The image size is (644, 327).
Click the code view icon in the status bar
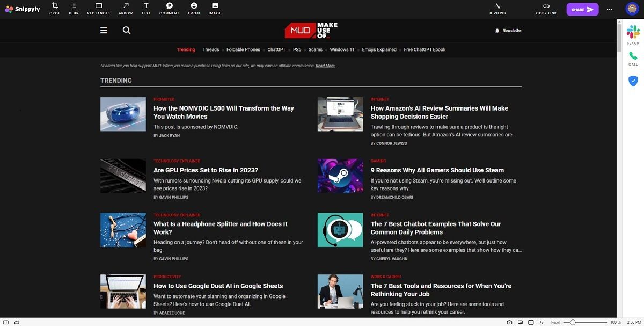coord(541,322)
